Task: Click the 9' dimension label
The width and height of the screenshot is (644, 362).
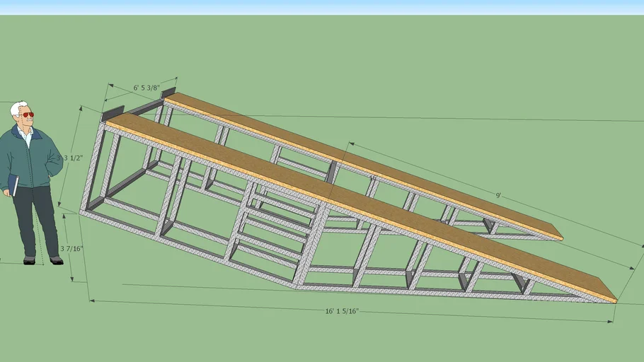Action: [x=498, y=195]
